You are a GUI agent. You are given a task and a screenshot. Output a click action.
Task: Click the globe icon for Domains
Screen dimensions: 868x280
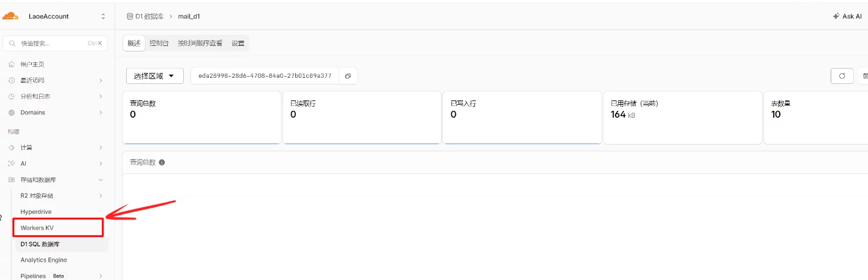12,113
